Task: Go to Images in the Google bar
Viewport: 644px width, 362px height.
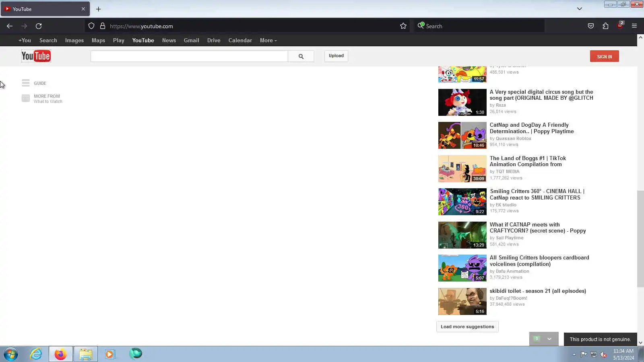Action: (74, 40)
